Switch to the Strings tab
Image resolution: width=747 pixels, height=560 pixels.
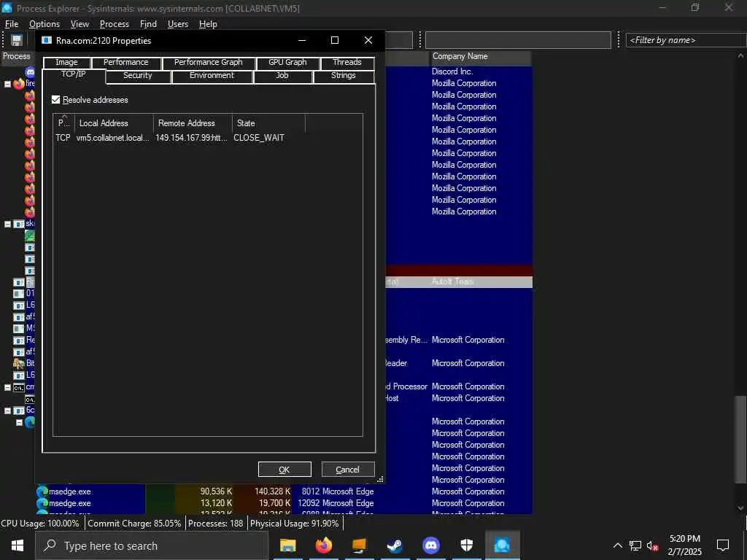344,76
